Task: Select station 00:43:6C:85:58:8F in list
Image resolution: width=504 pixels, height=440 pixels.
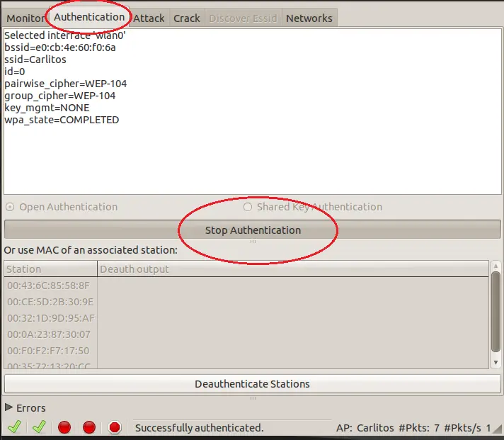Action: point(50,286)
